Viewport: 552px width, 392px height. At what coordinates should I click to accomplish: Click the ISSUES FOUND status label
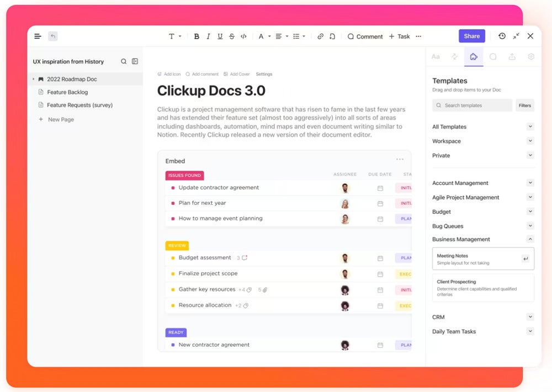tap(184, 176)
